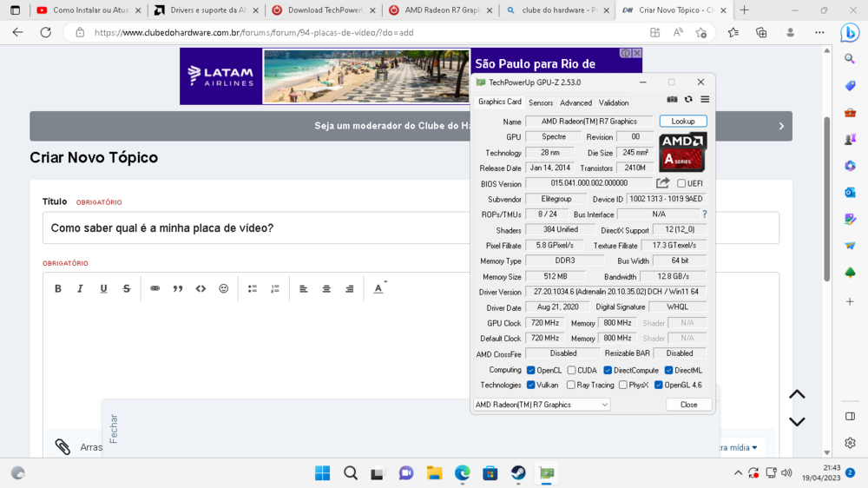Click the Lookup button
Screen dimensions: 868x488
point(682,122)
